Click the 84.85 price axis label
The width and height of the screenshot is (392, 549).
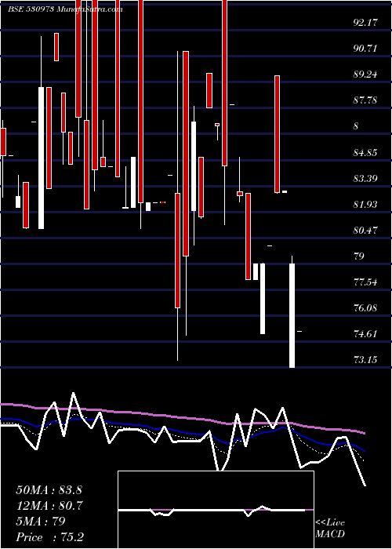coord(365,153)
